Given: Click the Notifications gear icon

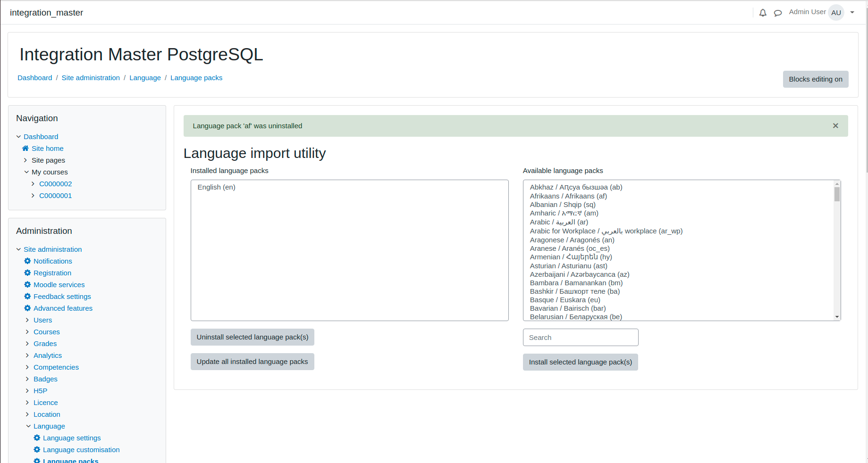Looking at the screenshot, I should [27, 261].
